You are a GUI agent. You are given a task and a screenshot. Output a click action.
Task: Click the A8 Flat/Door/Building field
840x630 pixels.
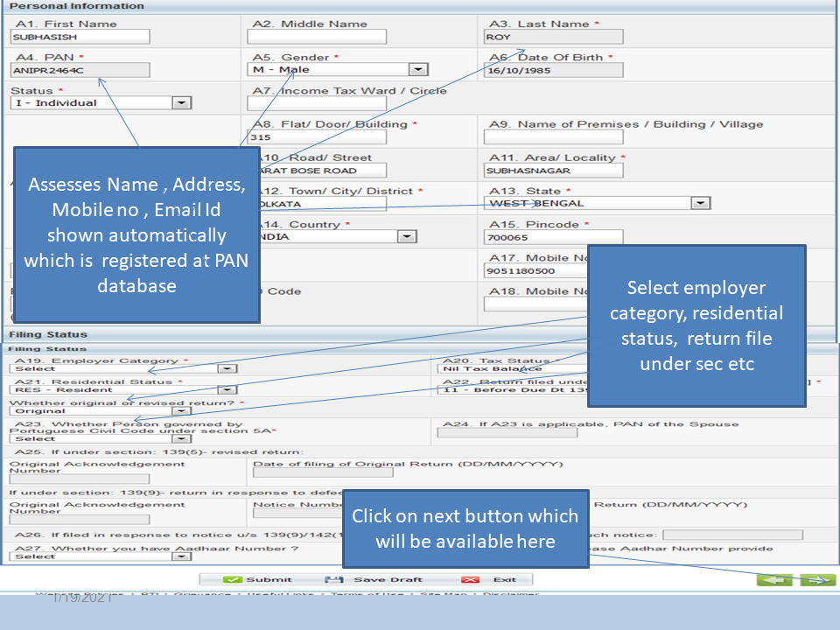pyautogui.click(x=317, y=137)
